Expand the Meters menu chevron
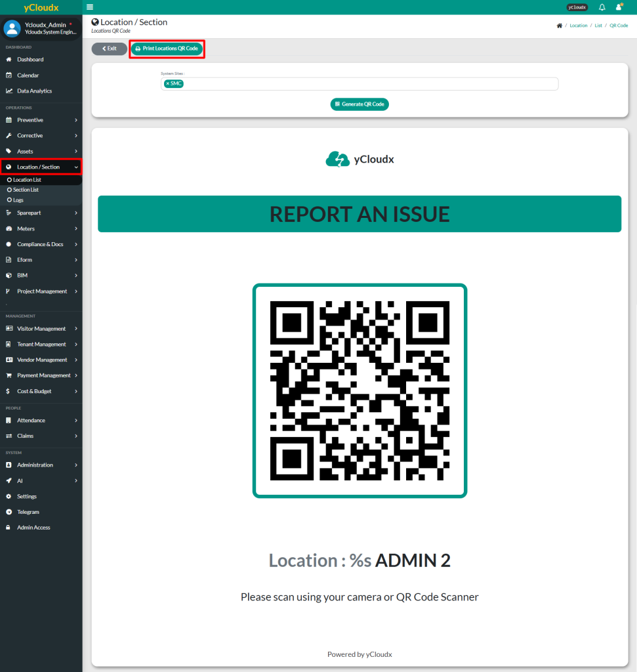 (x=76, y=228)
